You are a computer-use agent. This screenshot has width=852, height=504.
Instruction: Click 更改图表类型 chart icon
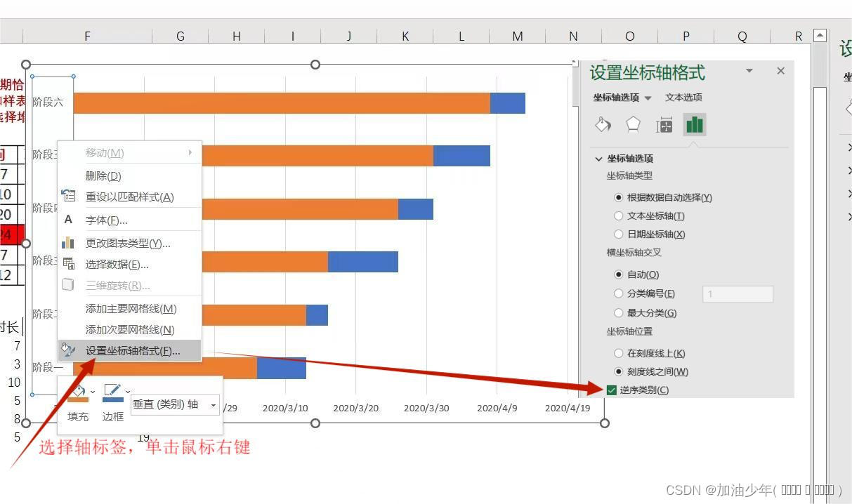click(68, 243)
